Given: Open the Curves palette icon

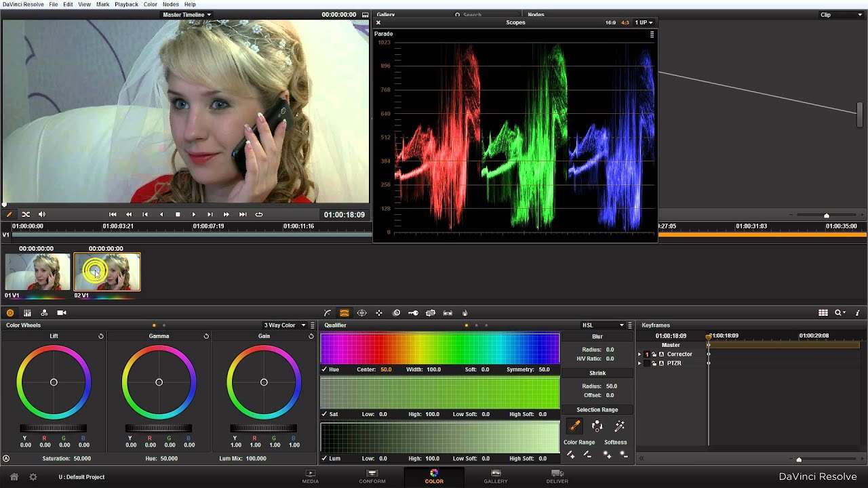Looking at the screenshot, I should (x=328, y=313).
